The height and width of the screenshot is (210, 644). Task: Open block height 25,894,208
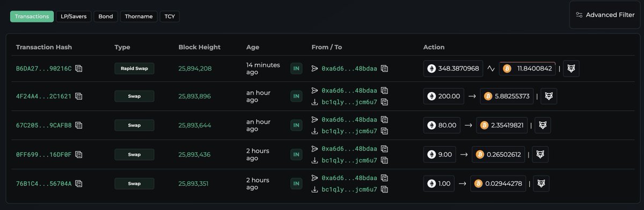(195, 69)
